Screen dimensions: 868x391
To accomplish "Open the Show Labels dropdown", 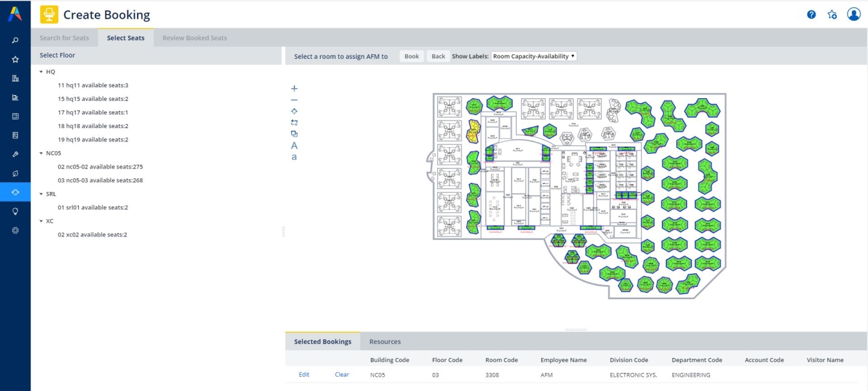I will (534, 56).
